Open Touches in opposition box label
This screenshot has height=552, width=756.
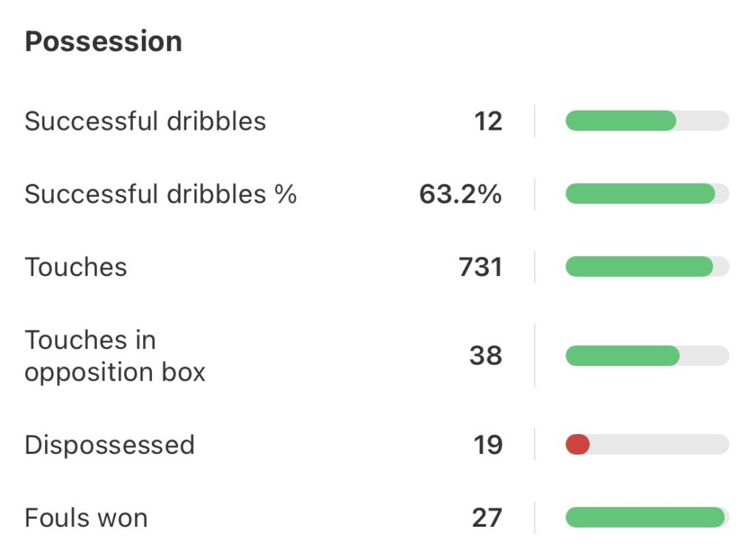tap(114, 356)
